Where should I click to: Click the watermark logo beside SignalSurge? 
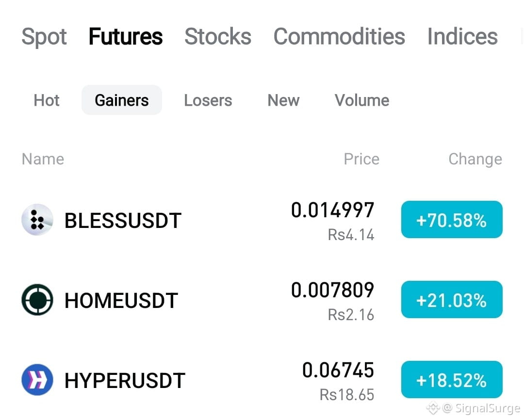point(433,408)
